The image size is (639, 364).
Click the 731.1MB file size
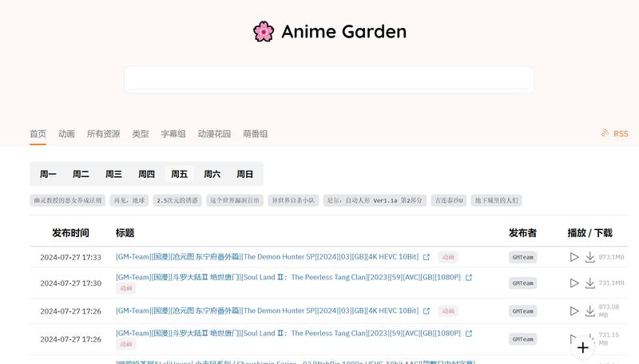tap(611, 283)
